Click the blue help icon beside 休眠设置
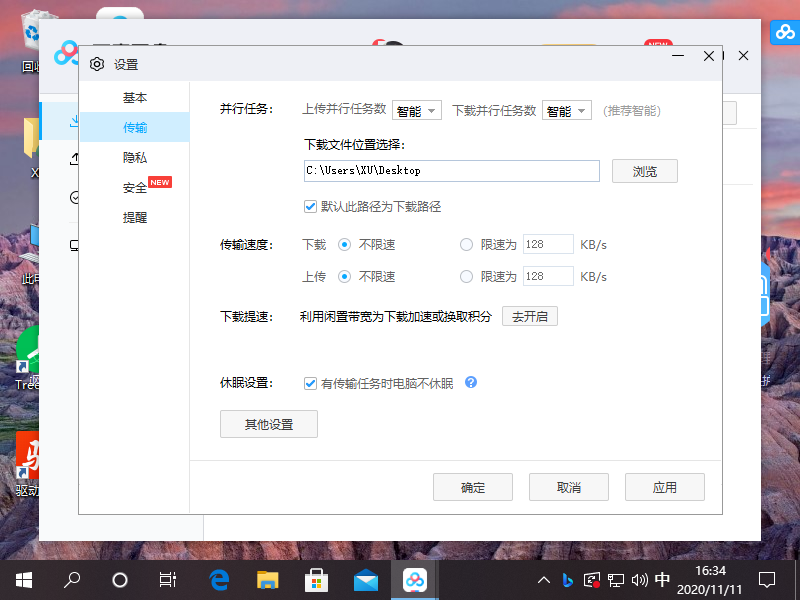The width and height of the screenshot is (800, 600). 471,382
